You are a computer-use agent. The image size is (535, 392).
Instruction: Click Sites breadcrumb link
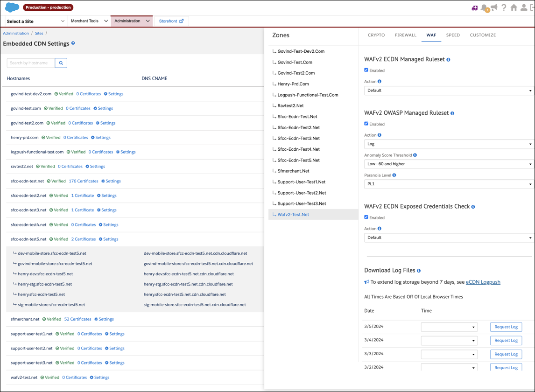[x=39, y=33]
